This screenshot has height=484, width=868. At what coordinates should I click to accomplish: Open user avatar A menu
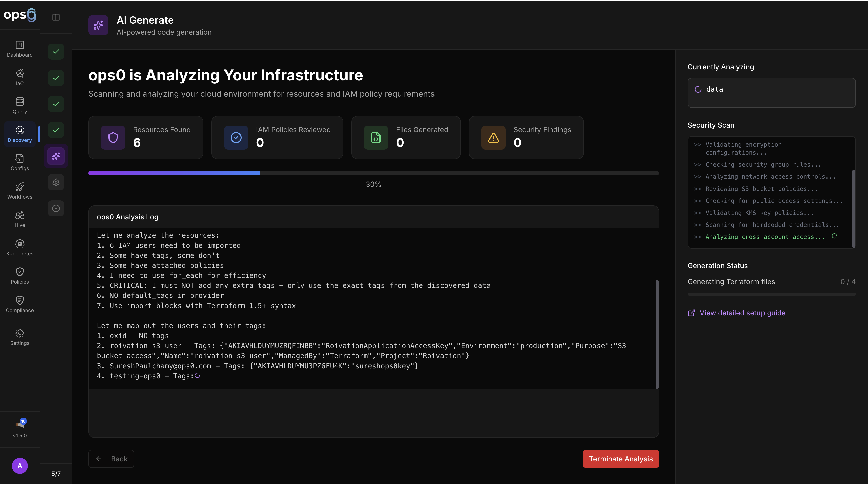click(x=20, y=466)
